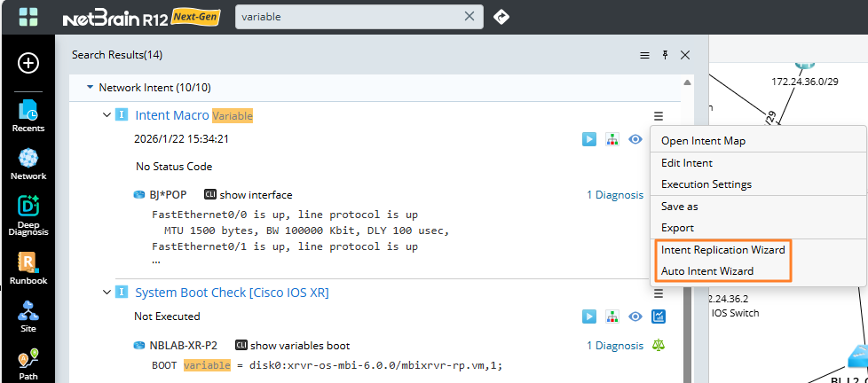
Task: Open hamburger menu for Intent Macro Variable
Action: pyautogui.click(x=659, y=116)
